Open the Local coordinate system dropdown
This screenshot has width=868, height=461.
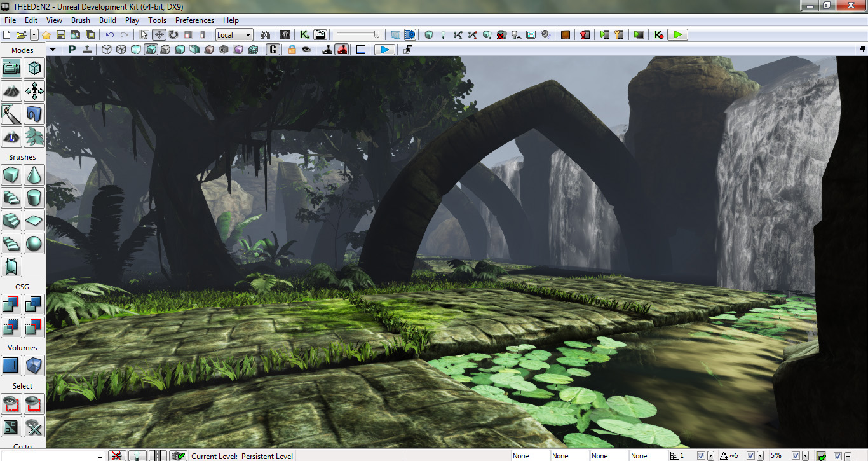[234, 34]
